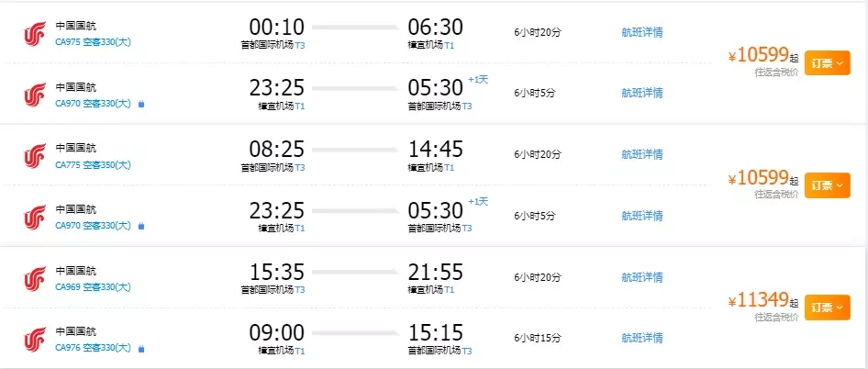Image resolution: width=868 pixels, height=369 pixels.
Task: Open 航班详情 for the 09:00 return flight
Action: pos(642,338)
